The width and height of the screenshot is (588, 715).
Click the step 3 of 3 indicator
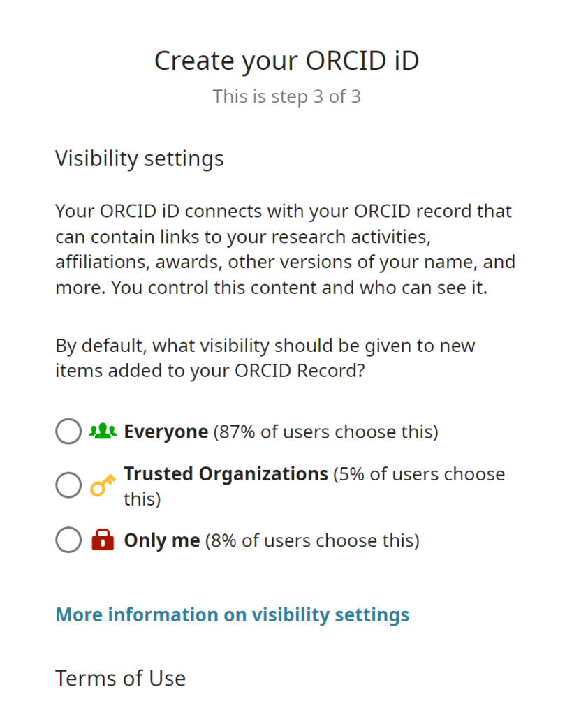point(286,96)
